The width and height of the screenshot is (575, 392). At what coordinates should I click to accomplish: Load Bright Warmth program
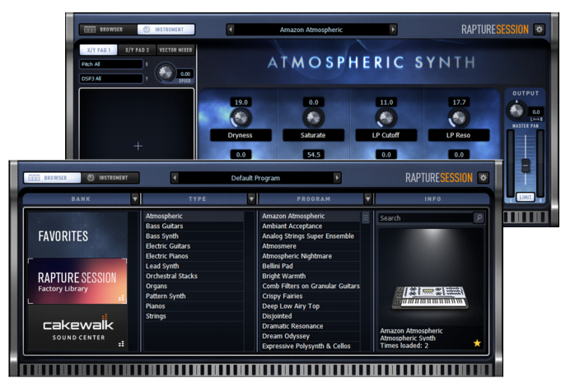(x=311, y=276)
